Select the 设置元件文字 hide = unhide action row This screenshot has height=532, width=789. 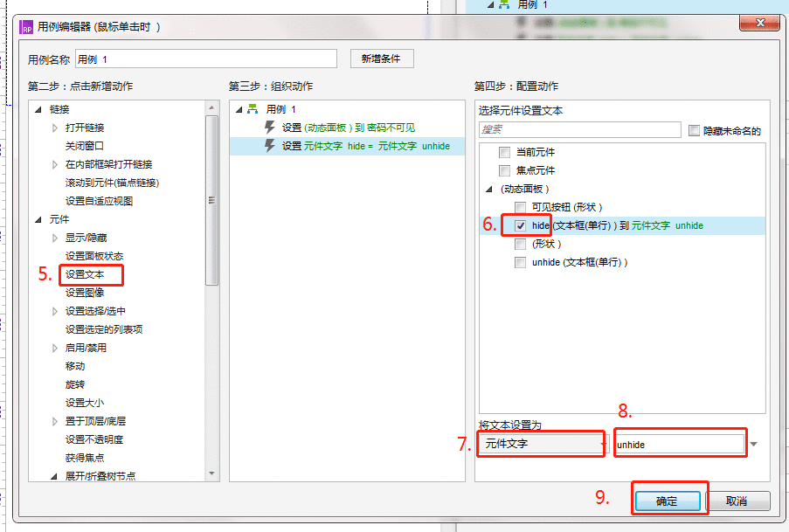[x=348, y=146]
